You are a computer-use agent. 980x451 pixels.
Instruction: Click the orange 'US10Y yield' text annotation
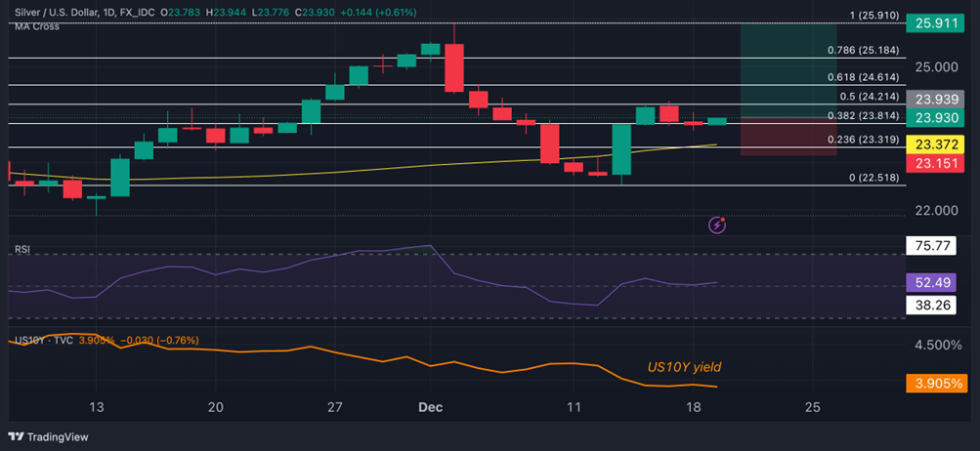click(684, 367)
